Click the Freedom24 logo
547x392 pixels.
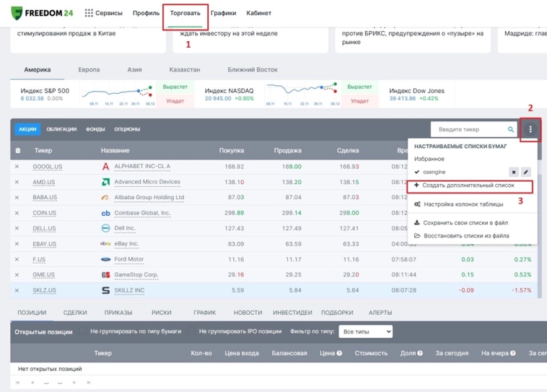[x=42, y=13]
